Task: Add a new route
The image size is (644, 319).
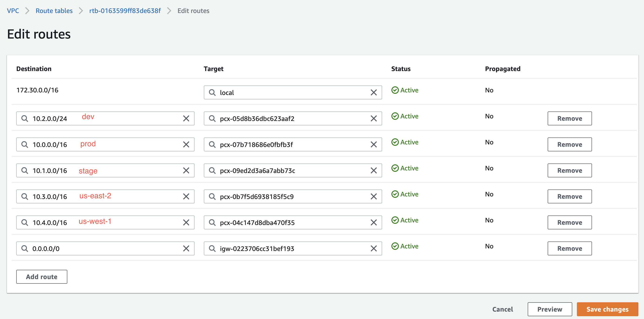Action: point(42,277)
